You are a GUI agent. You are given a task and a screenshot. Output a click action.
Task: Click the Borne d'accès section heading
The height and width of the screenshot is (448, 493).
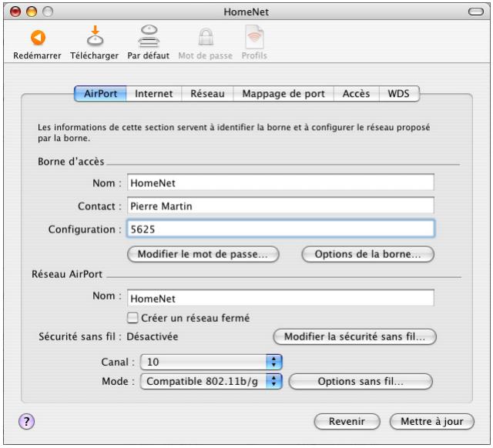tap(71, 162)
